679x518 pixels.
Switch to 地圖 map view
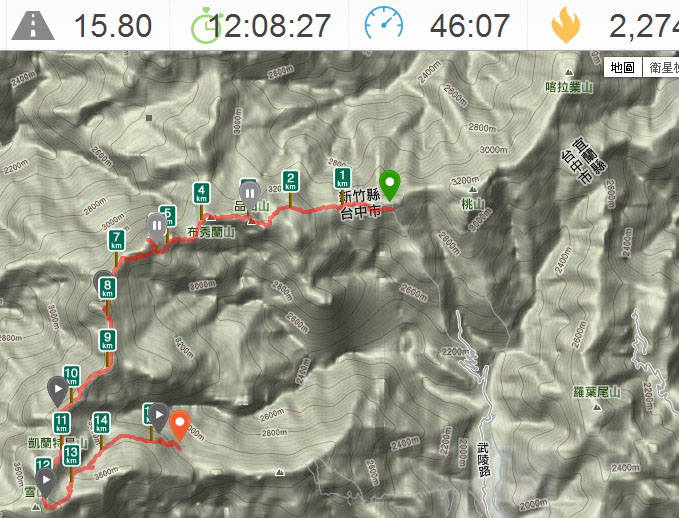pyautogui.click(x=623, y=67)
